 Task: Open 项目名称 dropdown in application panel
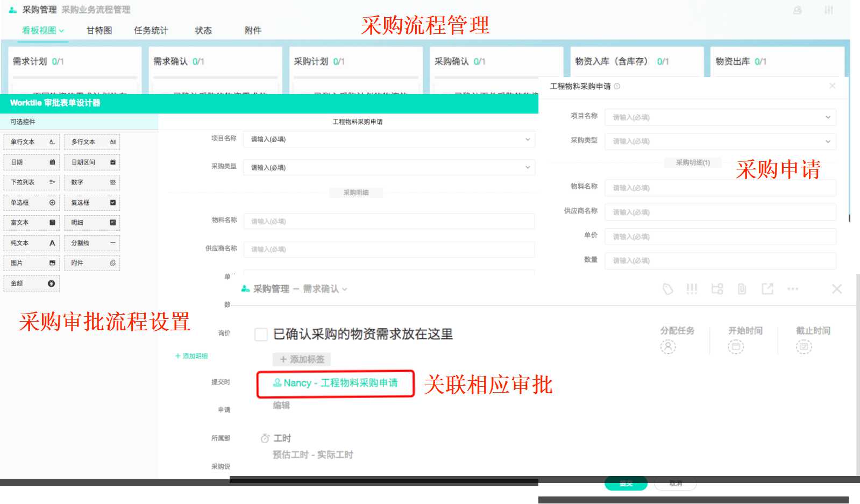(720, 117)
